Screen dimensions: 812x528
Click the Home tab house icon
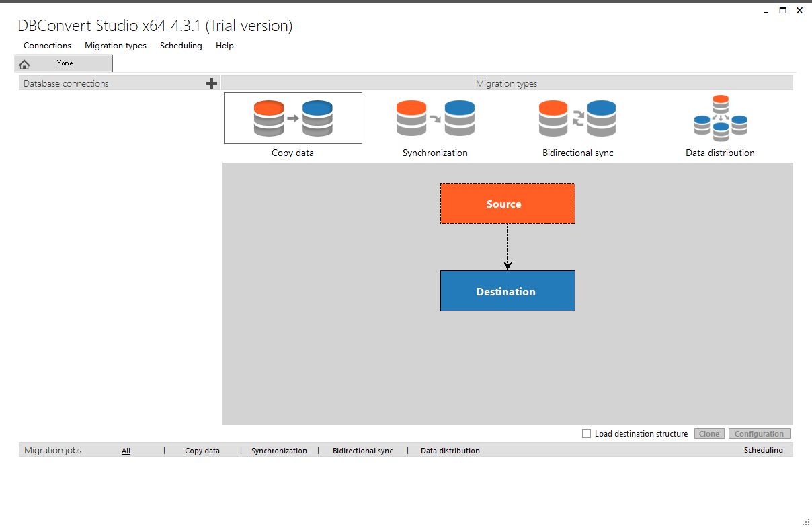pos(25,64)
